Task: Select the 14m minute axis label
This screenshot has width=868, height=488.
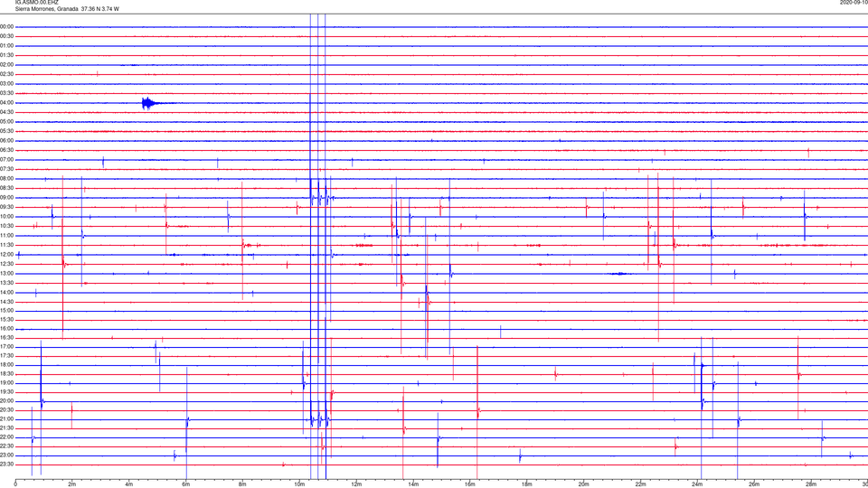Action: tap(413, 484)
